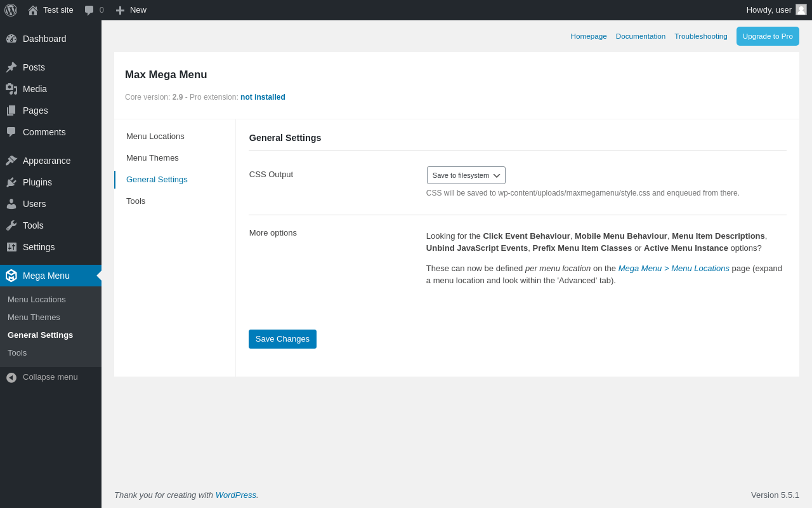Open the Plugins plug icon
This screenshot has width=812, height=508.
[x=11, y=182]
